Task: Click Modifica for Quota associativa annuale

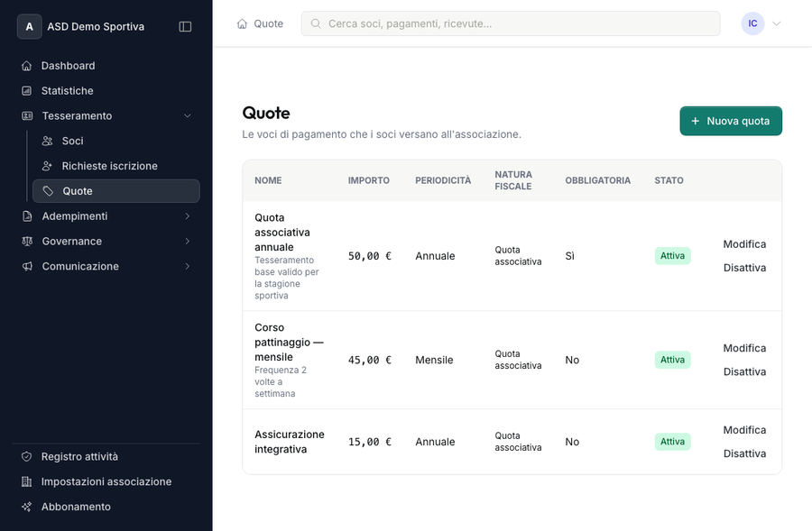Action: [x=744, y=244]
